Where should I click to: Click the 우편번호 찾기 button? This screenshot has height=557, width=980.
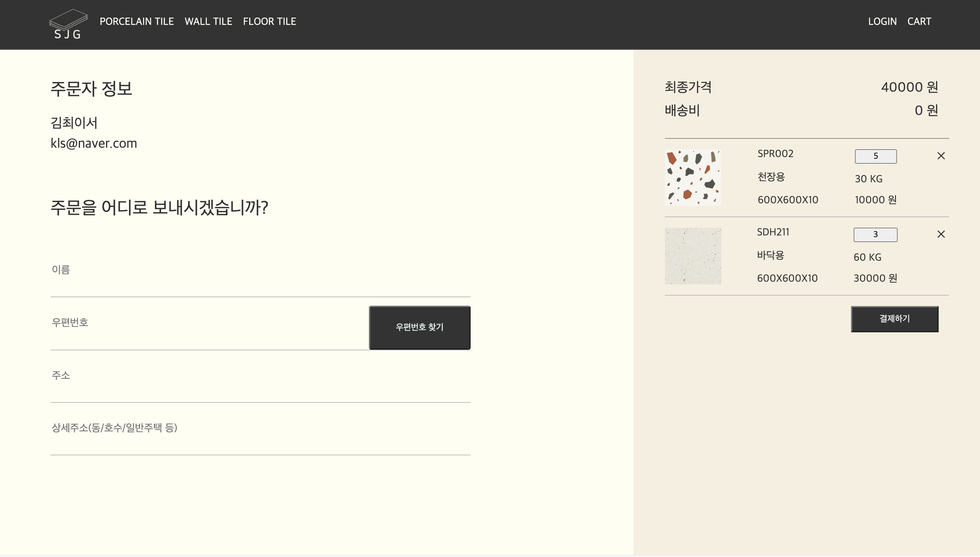point(419,327)
